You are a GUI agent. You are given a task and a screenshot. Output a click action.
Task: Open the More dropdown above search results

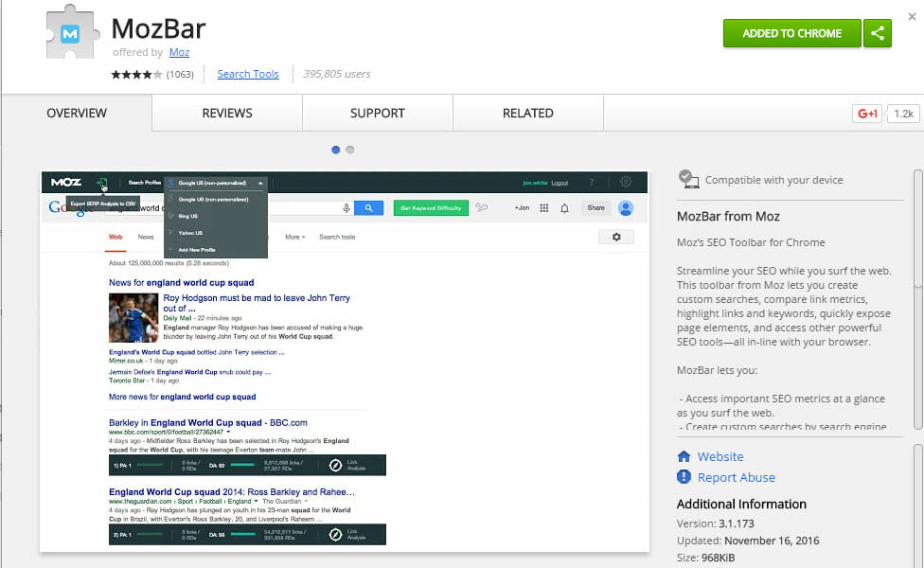(x=293, y=236)
